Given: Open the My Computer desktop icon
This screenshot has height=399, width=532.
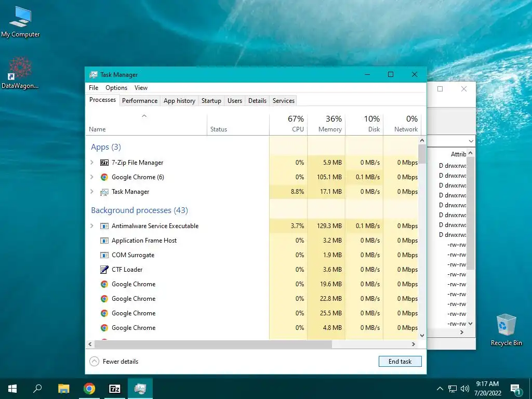Looking at the screenshot, I should tap(20, 22).
